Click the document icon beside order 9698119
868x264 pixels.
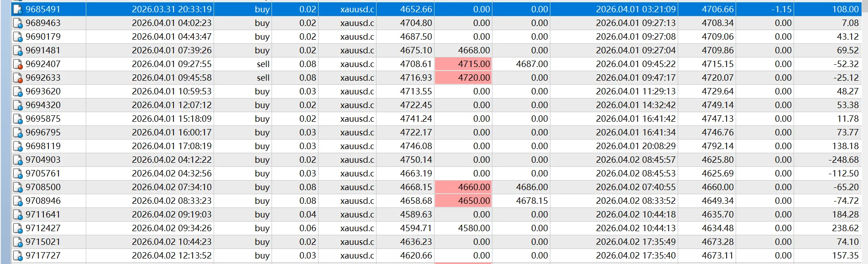click(18, 146)
